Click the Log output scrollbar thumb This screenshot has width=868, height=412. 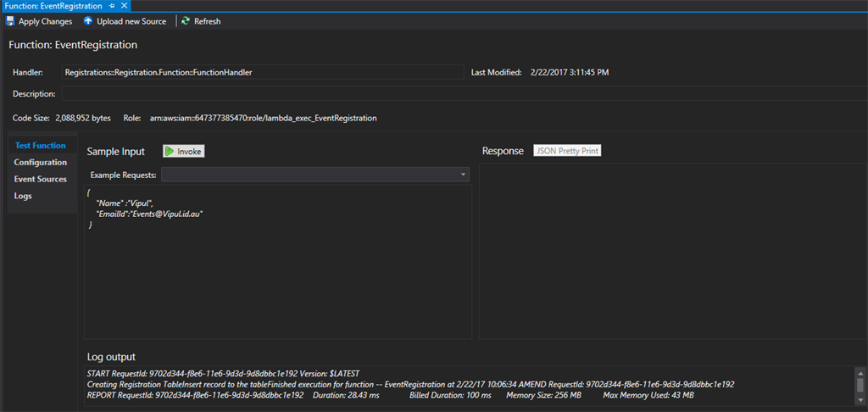tap(860, 385)
